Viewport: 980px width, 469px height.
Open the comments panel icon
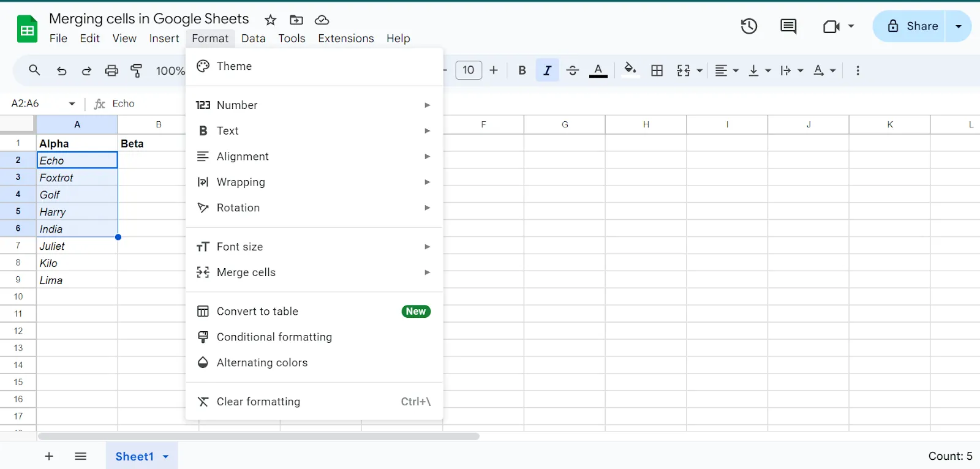(788, 26)
